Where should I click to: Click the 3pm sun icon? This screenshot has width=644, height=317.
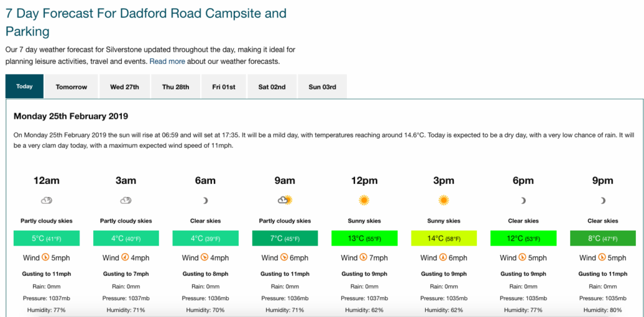click(443, 200)
